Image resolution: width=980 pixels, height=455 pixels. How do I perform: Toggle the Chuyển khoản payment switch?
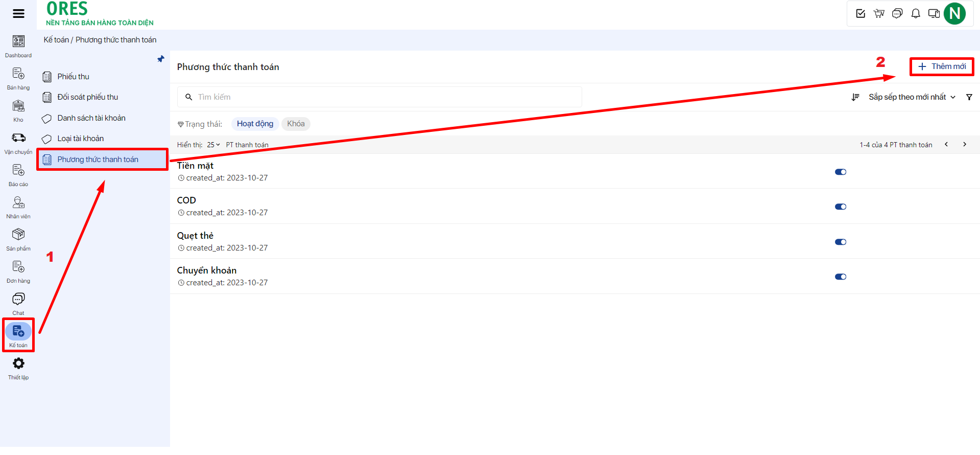click(x=840, y=277)
